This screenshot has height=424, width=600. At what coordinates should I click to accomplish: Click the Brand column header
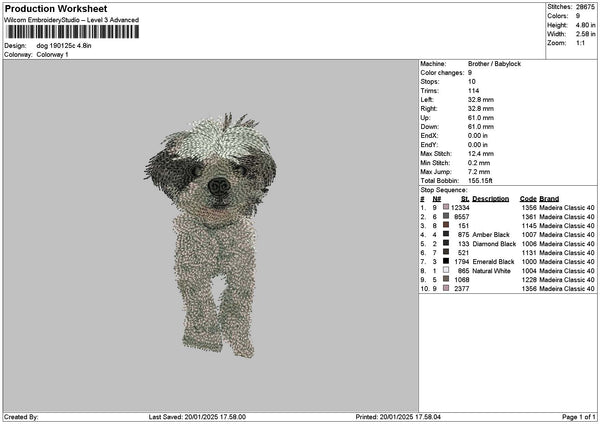click(549, 198)
